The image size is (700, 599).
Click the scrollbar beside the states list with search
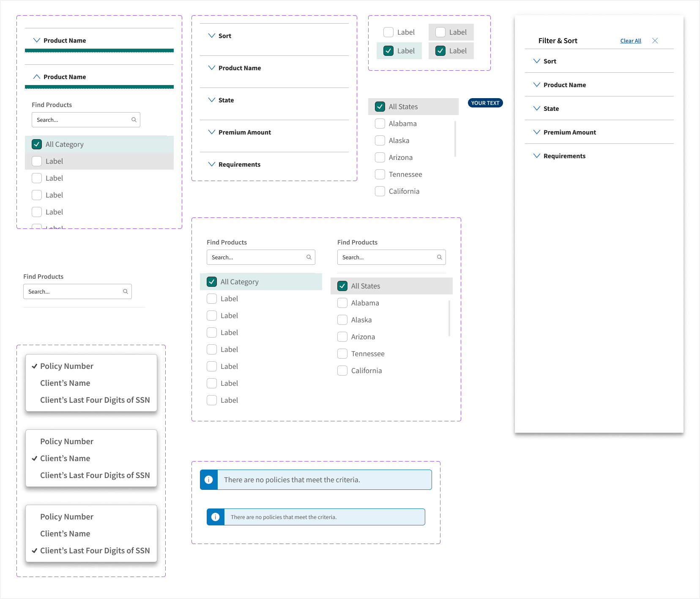[x=449, y=318]
